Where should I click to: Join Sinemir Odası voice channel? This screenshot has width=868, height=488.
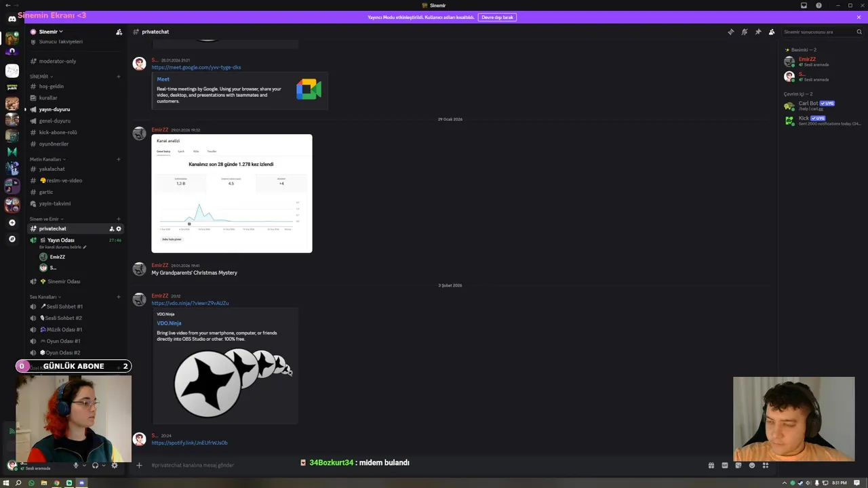tap(75, 281)
